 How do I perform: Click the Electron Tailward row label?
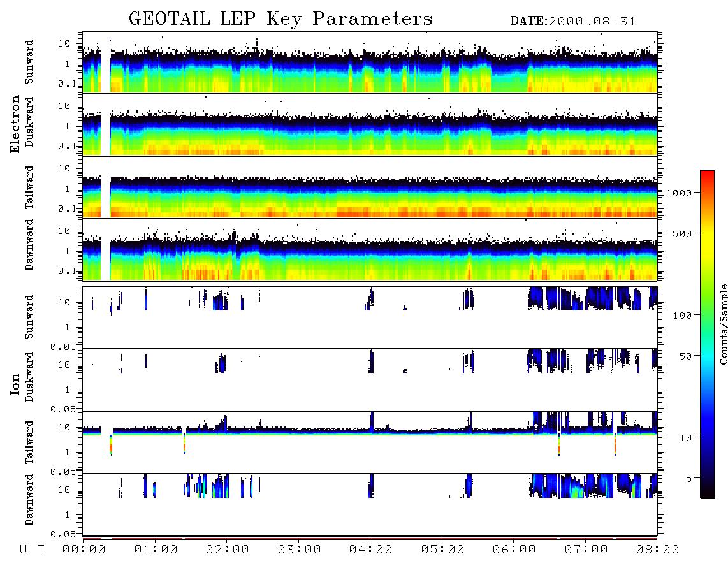tap(29, 187)
